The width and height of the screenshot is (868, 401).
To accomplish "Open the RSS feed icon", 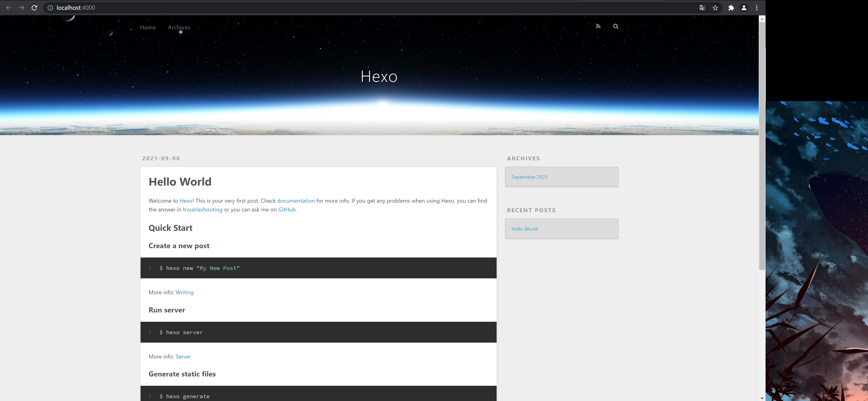I will pyautogui.click(x=598, y=26).
